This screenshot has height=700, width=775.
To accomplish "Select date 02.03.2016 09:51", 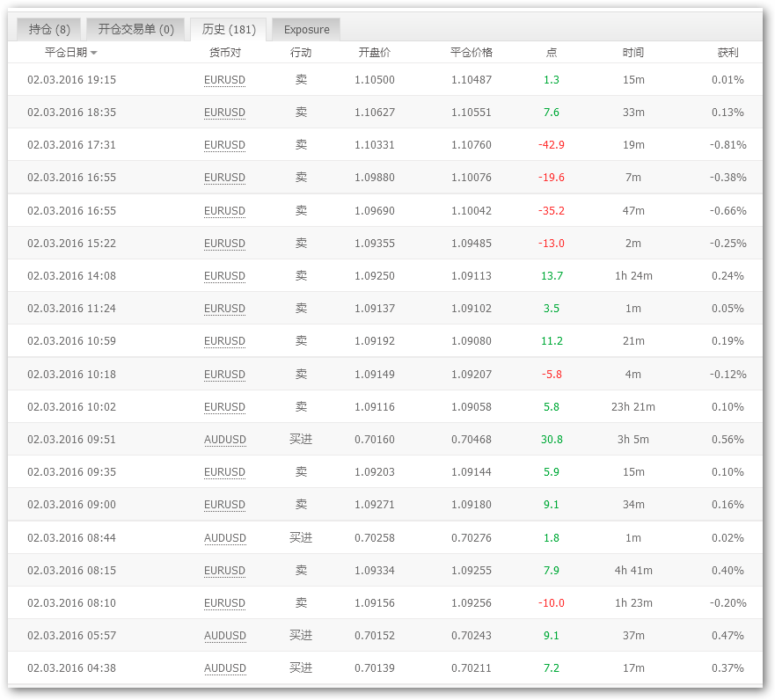I will coord(71,440).
